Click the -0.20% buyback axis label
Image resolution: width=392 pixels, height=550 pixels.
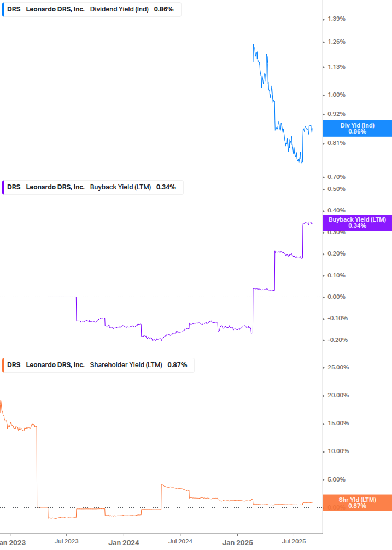point(338,340)
